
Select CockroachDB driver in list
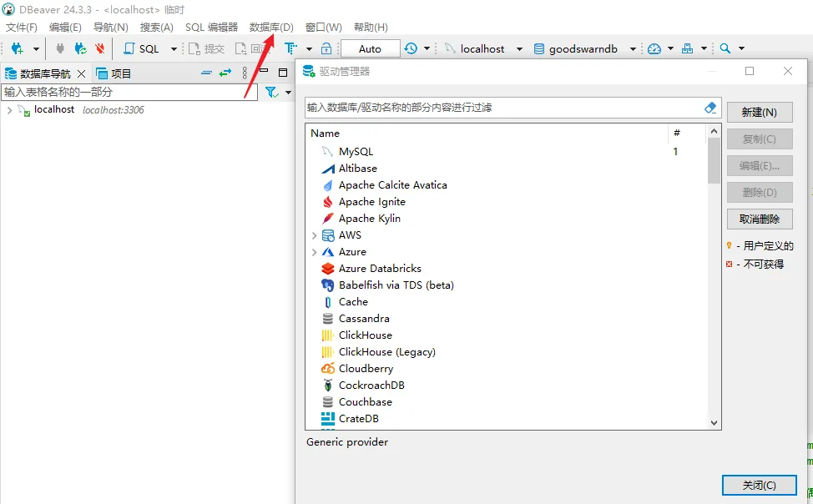coord(371,386)
